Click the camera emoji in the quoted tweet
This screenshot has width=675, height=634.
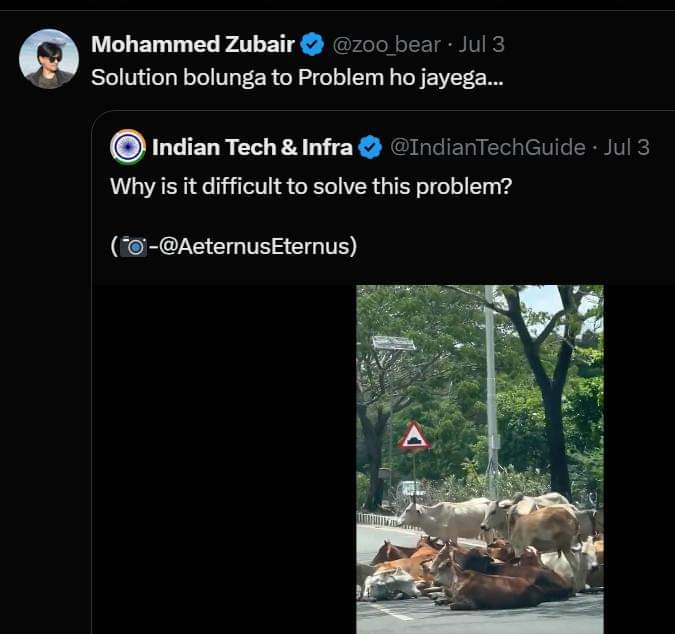[x=133, y=246]
